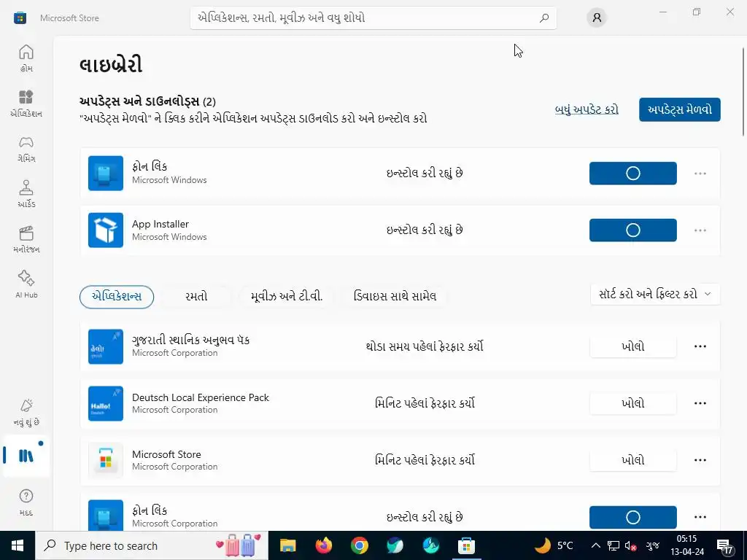Click the Microsoft Store app icon in list
The width and height of the screenshot is (747, 560).
[106, 461]
